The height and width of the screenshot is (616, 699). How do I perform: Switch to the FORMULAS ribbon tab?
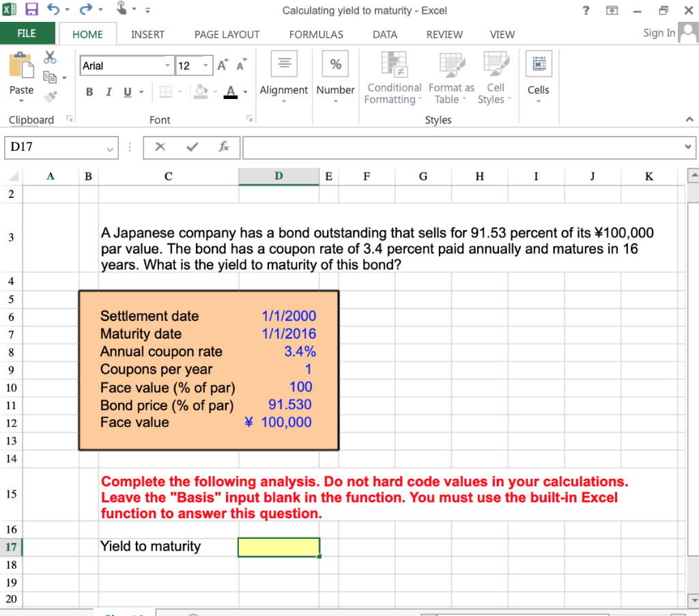click(316, 34)
